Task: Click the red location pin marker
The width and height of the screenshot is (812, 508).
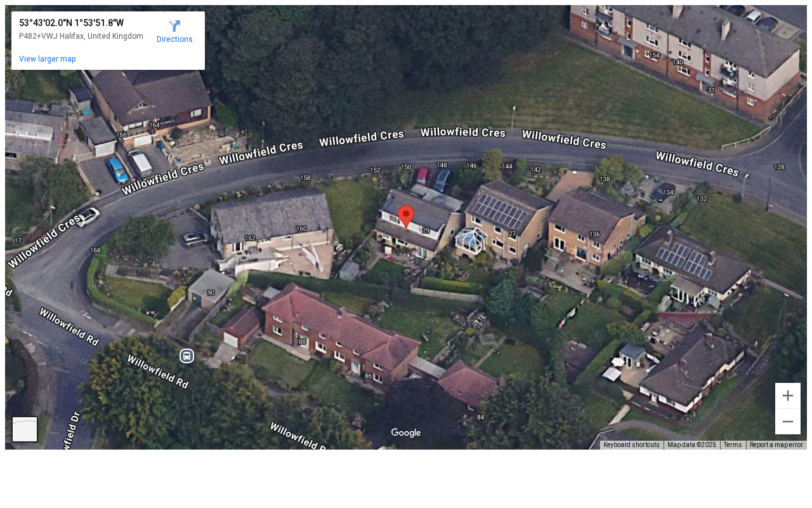Action: pos(406,217)
